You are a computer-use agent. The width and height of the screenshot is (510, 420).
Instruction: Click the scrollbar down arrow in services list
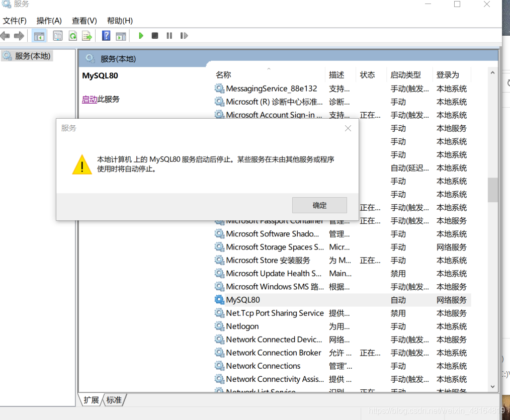point(492,386)
